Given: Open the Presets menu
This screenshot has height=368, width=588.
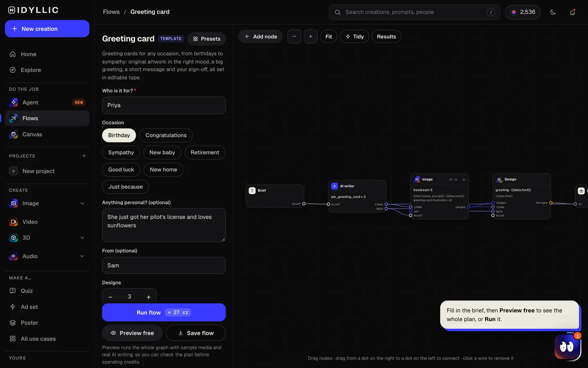Looking at the screenshot, I should tap(207, 39).
